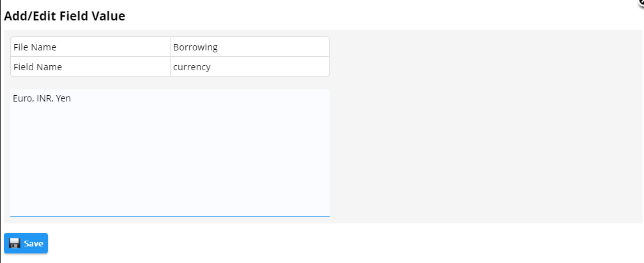Click the gray gap between table and text area

pyautogui.click(x=170, y=83)
